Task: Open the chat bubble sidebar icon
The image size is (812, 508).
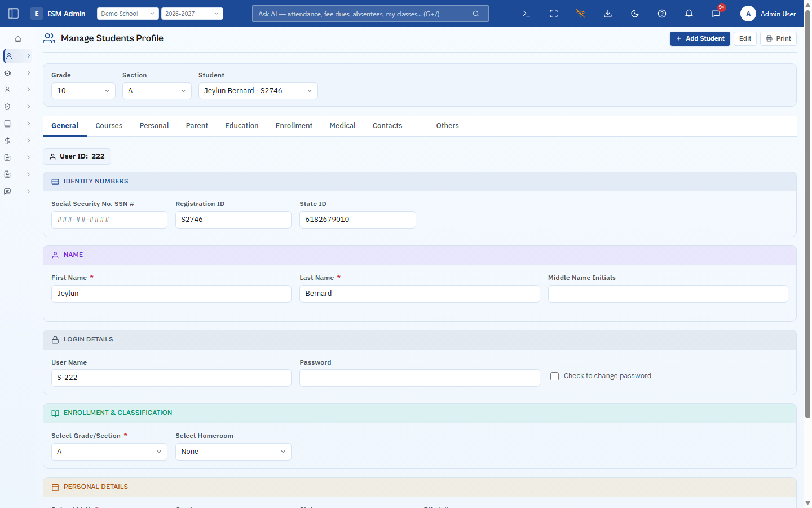Action: point(7,191)
